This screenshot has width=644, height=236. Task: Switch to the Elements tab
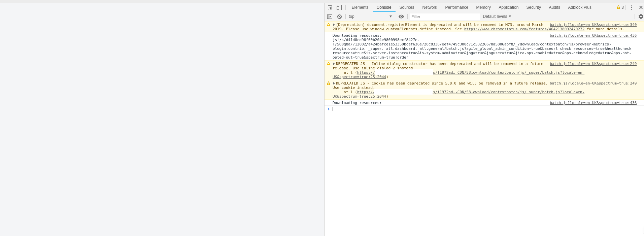point(360,7)
